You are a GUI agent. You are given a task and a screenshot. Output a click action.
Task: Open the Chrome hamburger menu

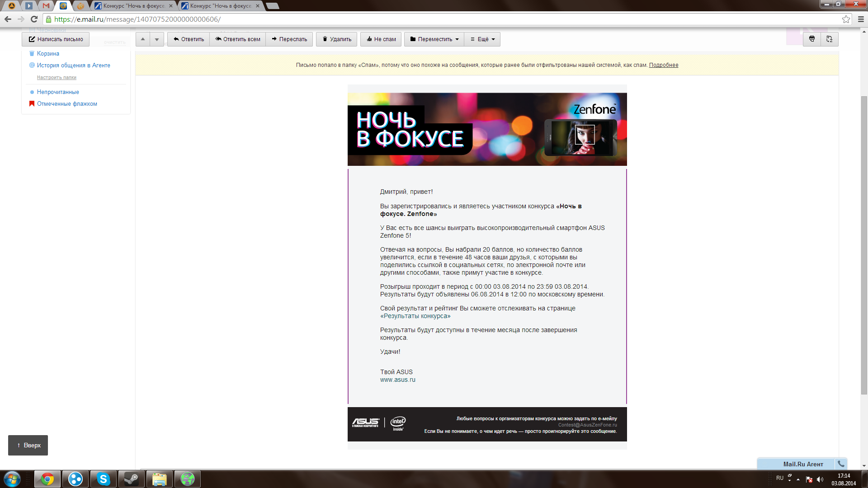point(861,19)
